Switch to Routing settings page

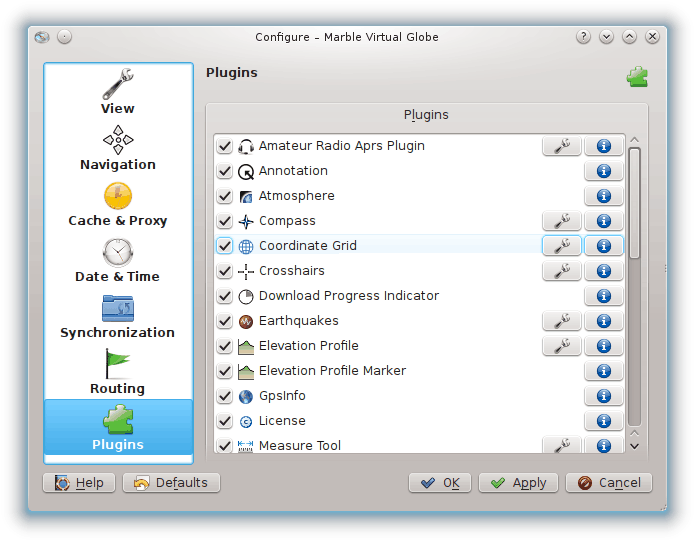(x=118, y=373)
